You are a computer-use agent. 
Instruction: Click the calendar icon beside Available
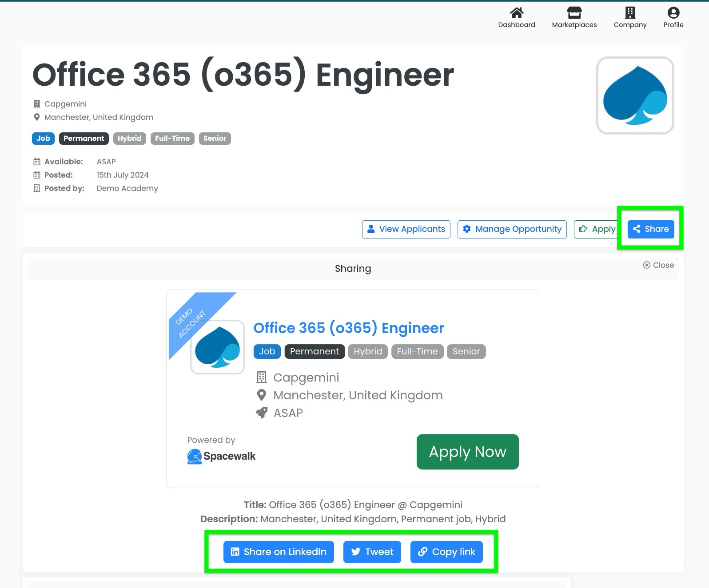[37, 162]
